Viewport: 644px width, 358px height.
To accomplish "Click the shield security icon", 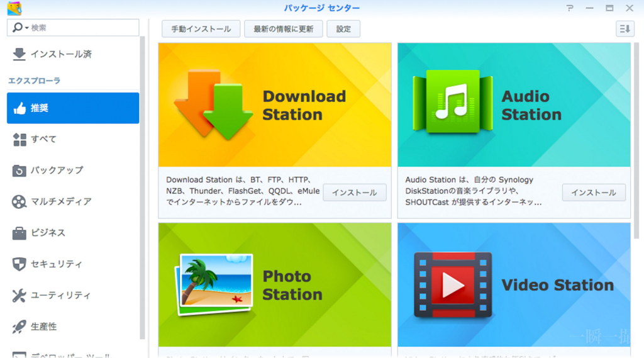I will click(x=19, y=264).
